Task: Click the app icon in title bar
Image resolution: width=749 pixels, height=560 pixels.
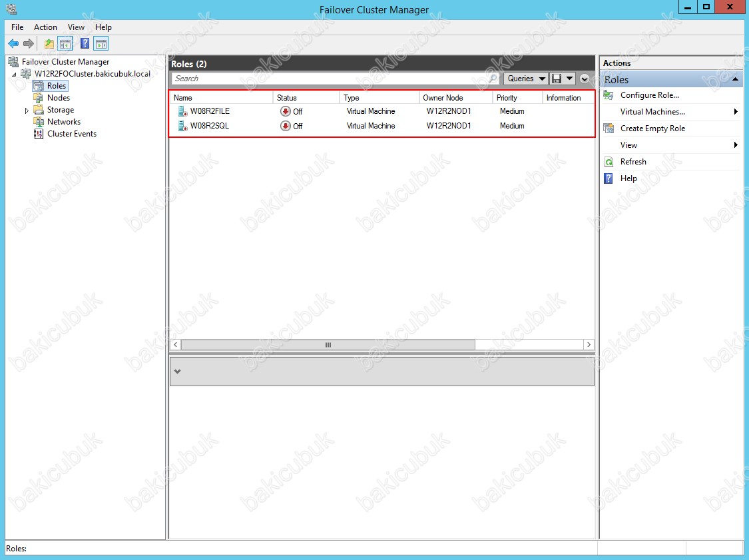Action: click(11, 9)
